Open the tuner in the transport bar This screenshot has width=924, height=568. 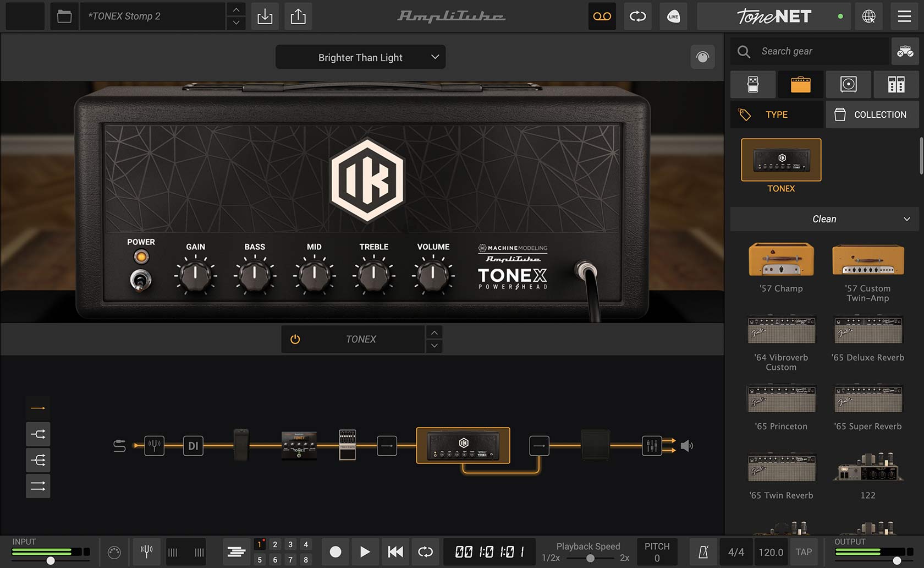pos(146,551)
